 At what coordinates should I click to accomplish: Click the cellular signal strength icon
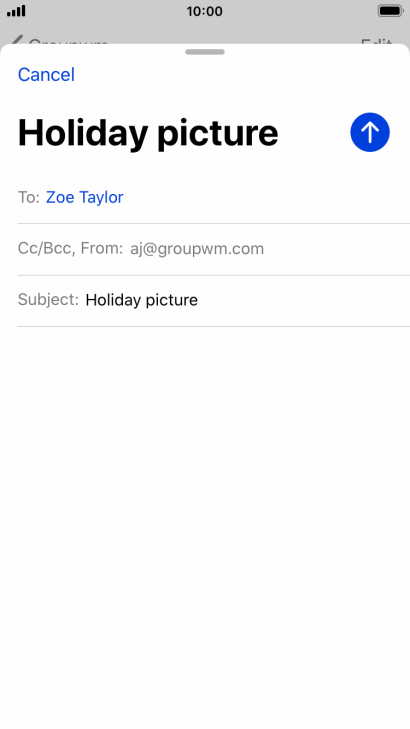pos(16,11)
